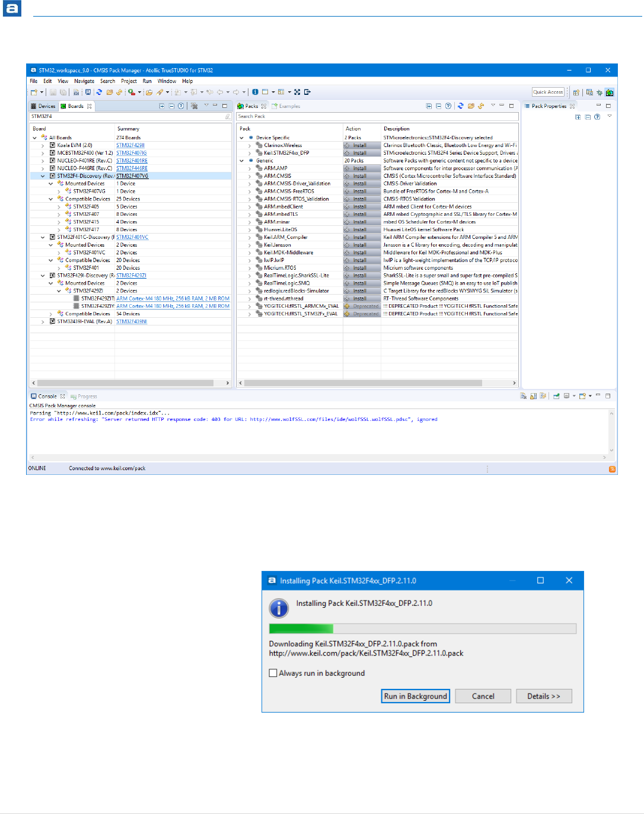The image size is (644, 814).
Task: Switch to the Examples tab
Action: 286,106
